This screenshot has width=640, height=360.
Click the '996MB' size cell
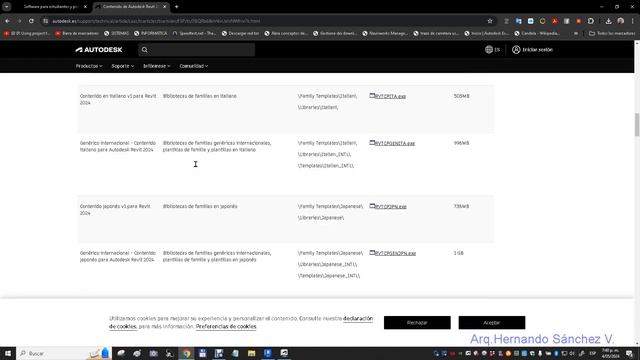[462, 143]
